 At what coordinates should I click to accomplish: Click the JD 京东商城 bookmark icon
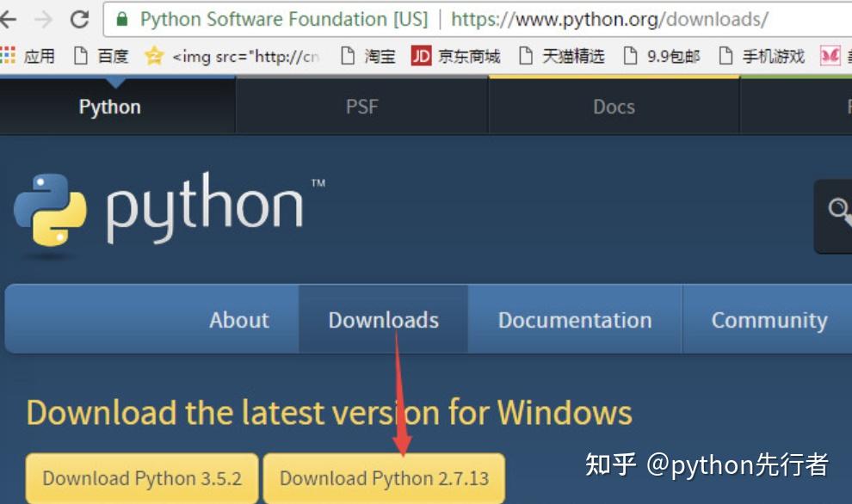click(421, 56)
